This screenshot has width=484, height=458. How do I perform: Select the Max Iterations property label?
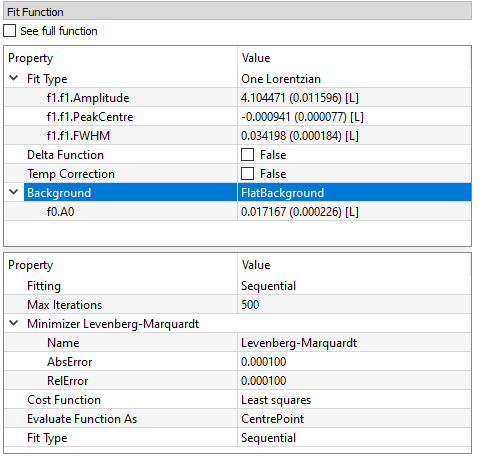[x=64, y=305]
